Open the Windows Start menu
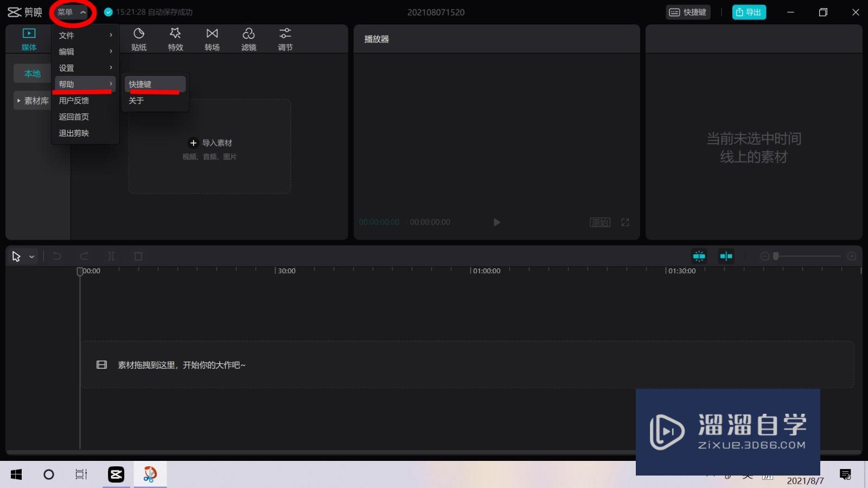This screenshot has width=868, height=488. (16, 475)
